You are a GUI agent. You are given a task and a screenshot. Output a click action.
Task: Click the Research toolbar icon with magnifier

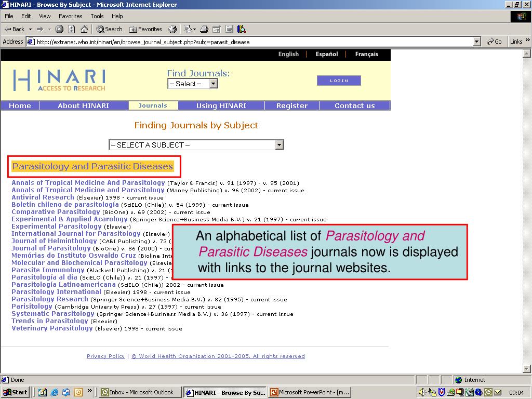pyautogui.click(x=242, y=29)
